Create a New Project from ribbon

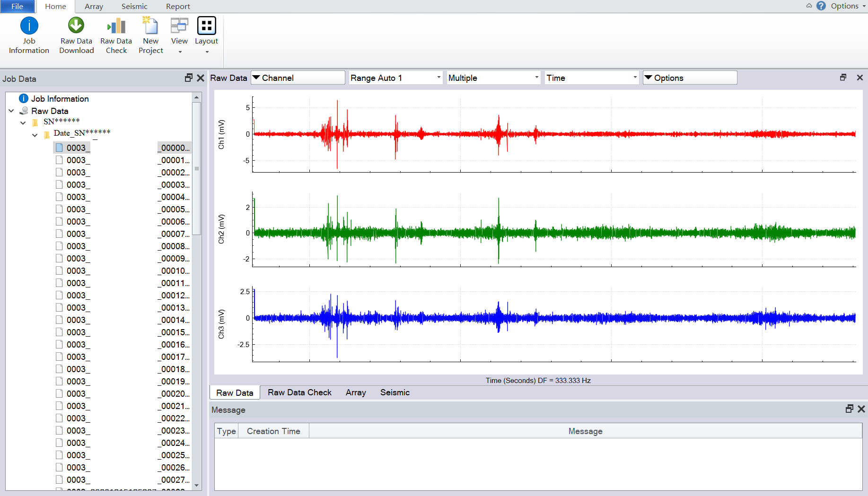click(x=151, y=36)
